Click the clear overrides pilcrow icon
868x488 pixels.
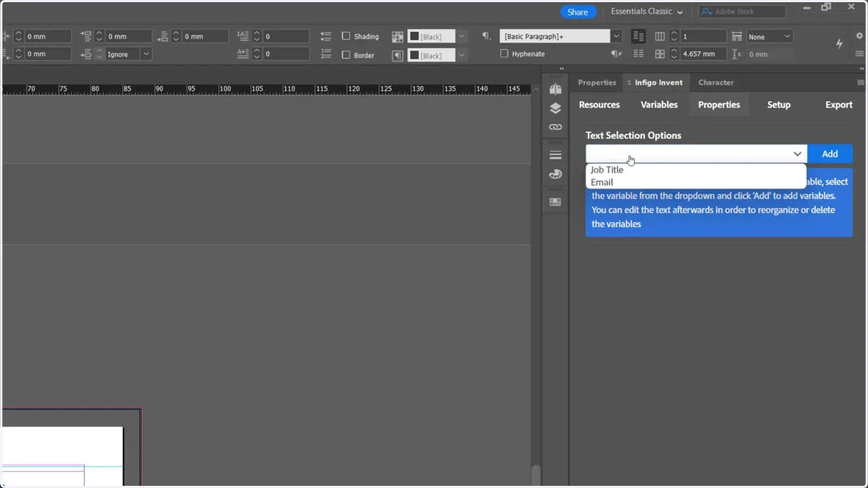point(616,54)
